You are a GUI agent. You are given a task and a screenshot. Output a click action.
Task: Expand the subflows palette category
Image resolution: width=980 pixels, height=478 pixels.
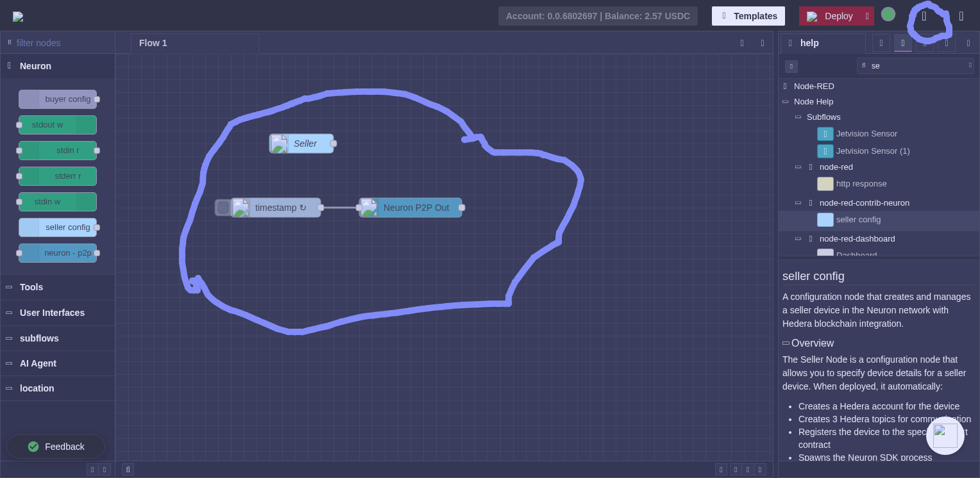(x=58, y=338)
